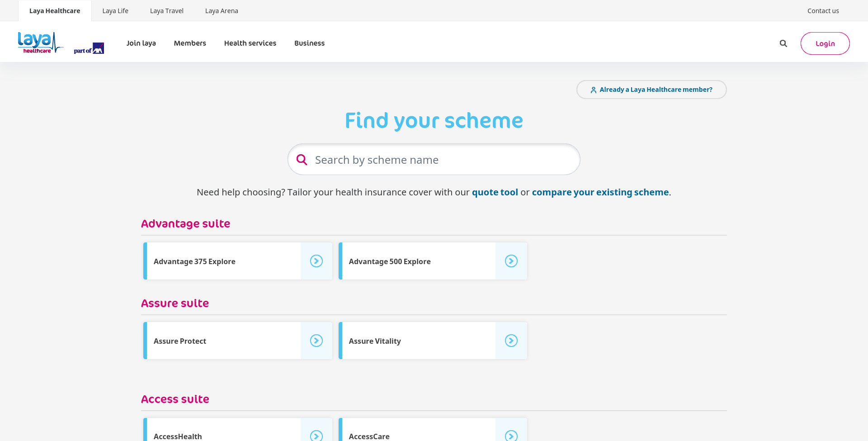
Task: Switch to Laya Travel tab
Action: tap(167, 11)
